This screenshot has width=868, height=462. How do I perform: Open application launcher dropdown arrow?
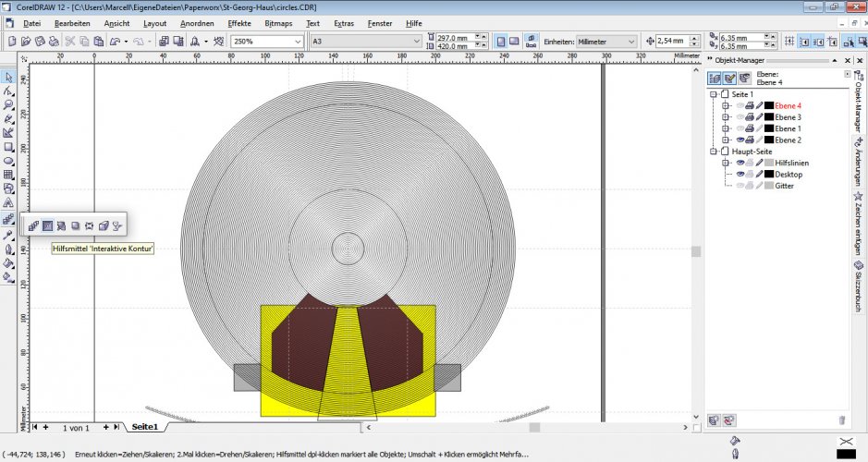point(206,42)
